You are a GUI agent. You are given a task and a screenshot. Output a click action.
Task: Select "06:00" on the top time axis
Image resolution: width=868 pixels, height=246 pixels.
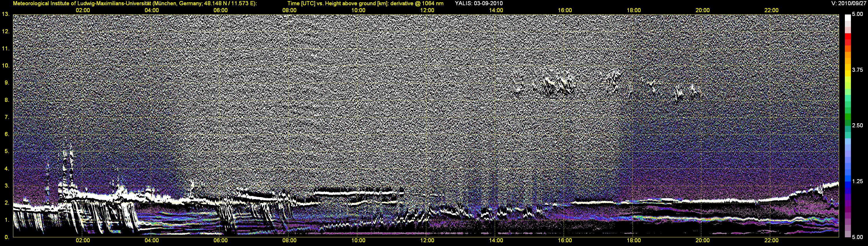[220, 10]
